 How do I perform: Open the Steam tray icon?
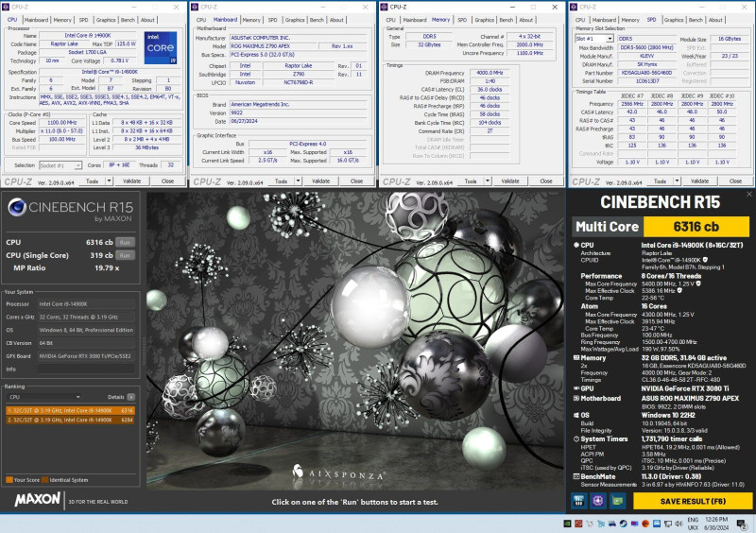pyautogui.click(x=624, y=524)
